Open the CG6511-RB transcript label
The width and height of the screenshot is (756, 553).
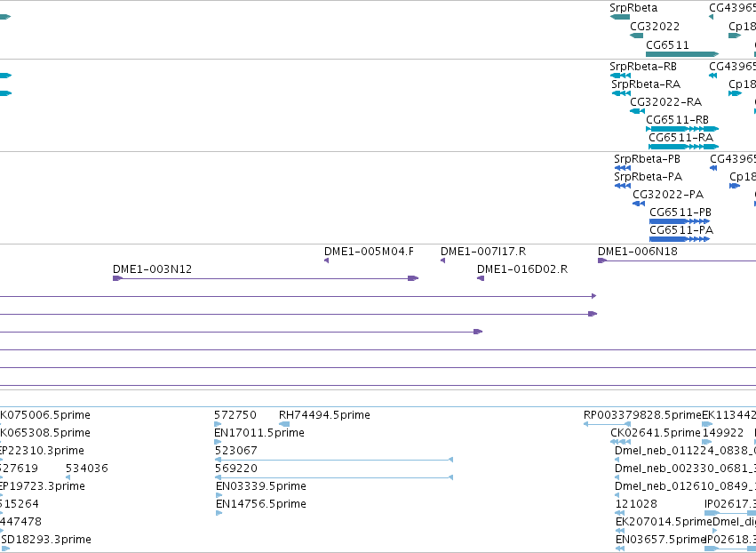[678, 120]
